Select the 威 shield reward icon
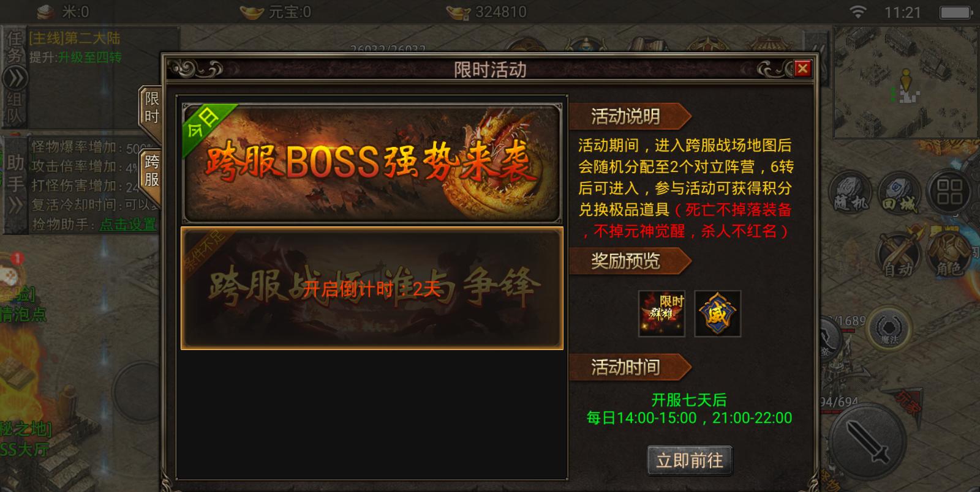Image resolution: width=980 pixels, height=492 pixels. (x=717, y=313)
